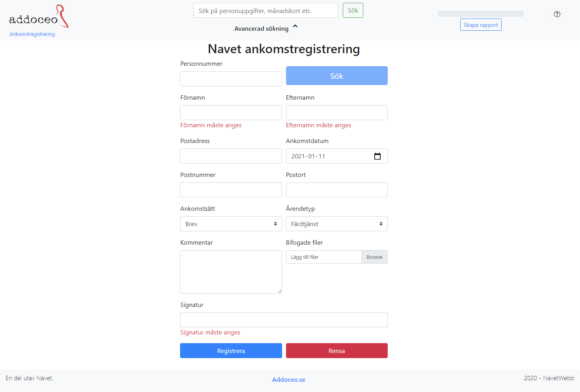
Task: Click the grey loading bar above Skapa rapport
Action: (x=481, y=14)
